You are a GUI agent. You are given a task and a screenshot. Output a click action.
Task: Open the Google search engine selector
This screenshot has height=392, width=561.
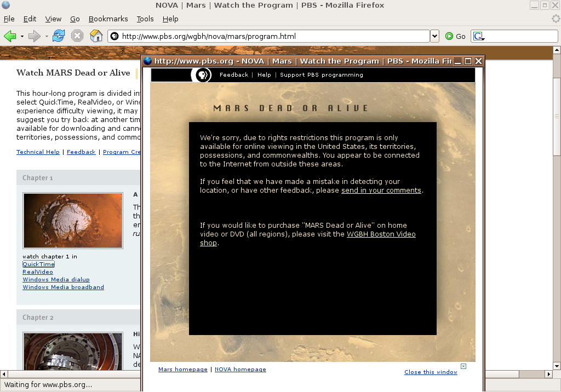[479, 36]
